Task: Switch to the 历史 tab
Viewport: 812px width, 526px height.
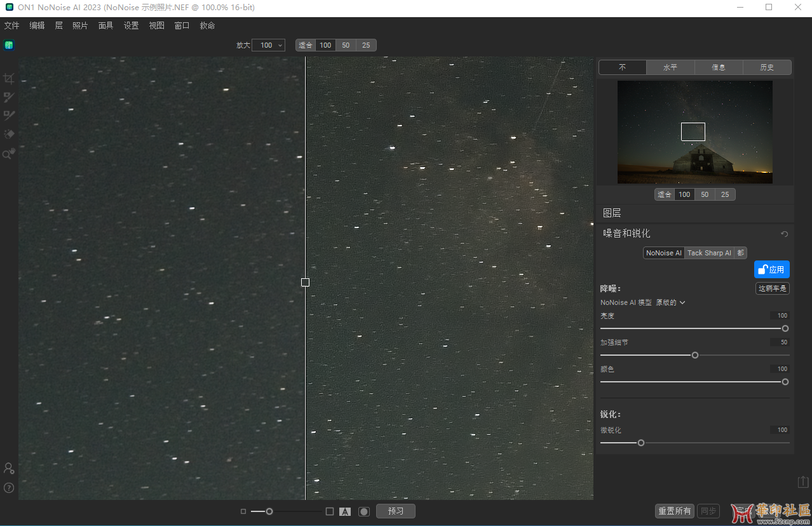Action: coord(767,67)
